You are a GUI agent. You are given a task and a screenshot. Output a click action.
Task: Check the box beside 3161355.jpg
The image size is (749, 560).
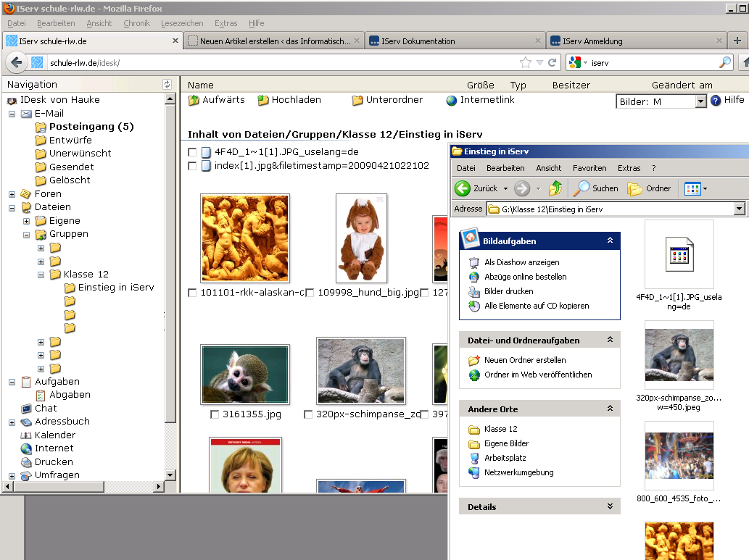tap(214, 414)
